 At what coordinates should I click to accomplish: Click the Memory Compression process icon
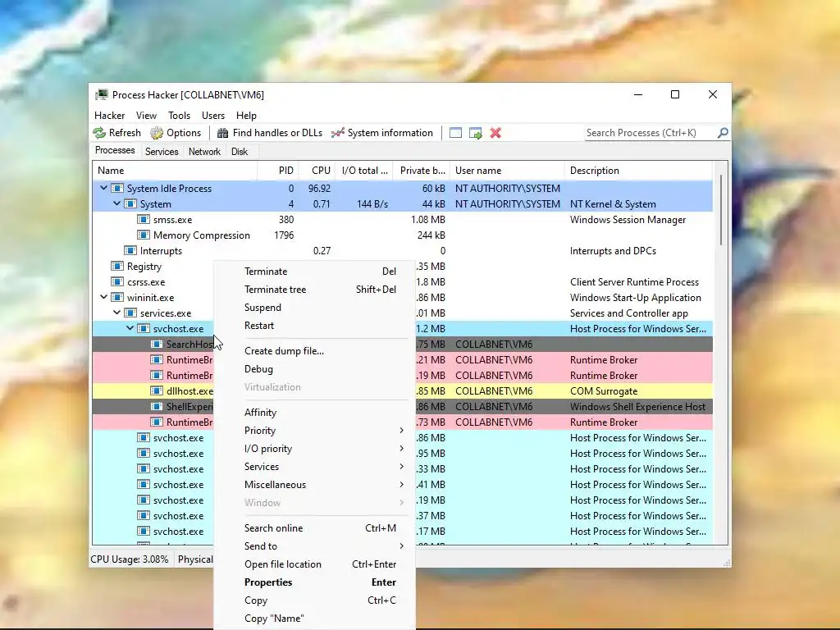143,235
